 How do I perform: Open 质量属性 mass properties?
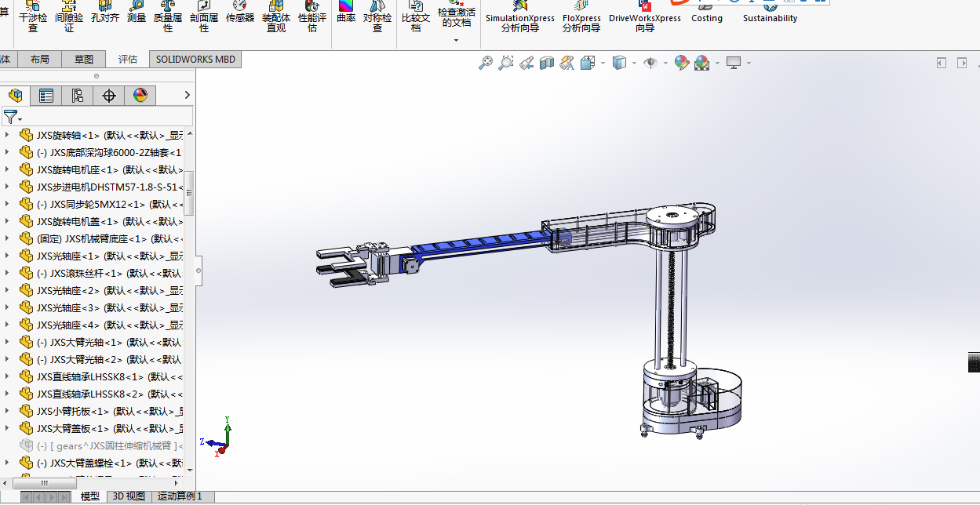168,16
